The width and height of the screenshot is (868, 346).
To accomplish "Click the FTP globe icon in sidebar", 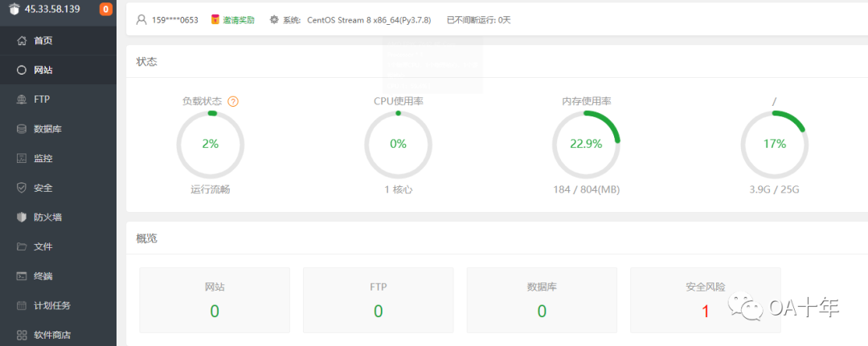I will [22, 100].
